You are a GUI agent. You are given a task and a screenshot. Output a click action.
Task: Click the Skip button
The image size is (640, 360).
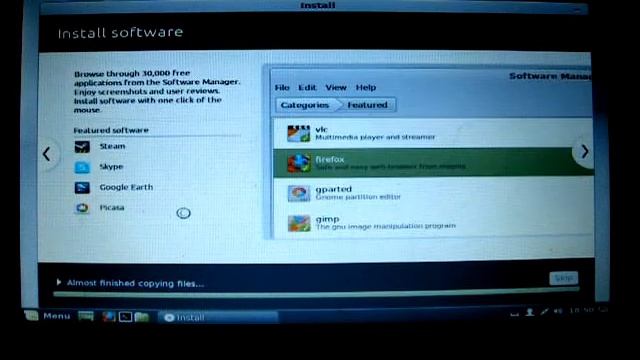point(564,278)
